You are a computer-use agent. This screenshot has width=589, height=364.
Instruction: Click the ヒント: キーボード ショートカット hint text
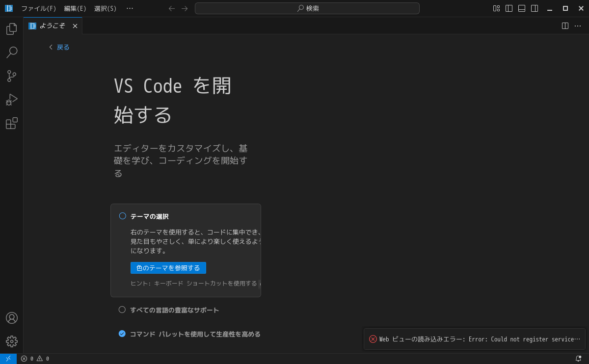coord(193,284)
